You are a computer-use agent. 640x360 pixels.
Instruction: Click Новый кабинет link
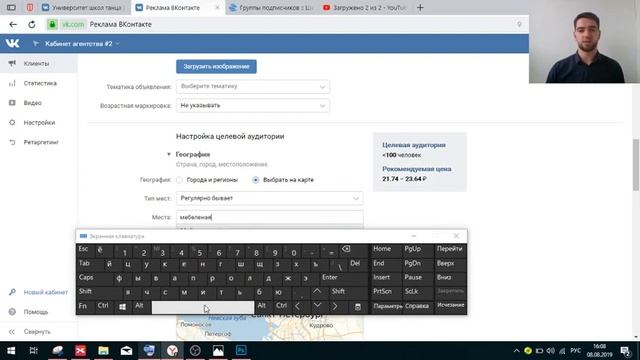(x=46, y=292)
